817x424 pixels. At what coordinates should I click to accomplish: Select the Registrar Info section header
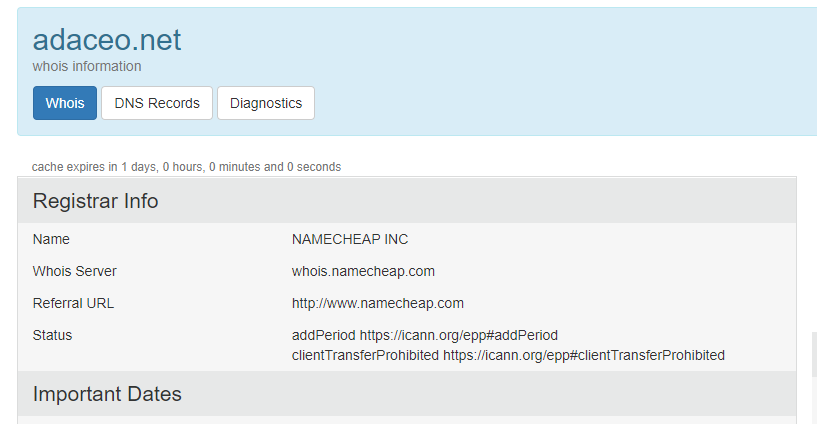click(96, 201)
